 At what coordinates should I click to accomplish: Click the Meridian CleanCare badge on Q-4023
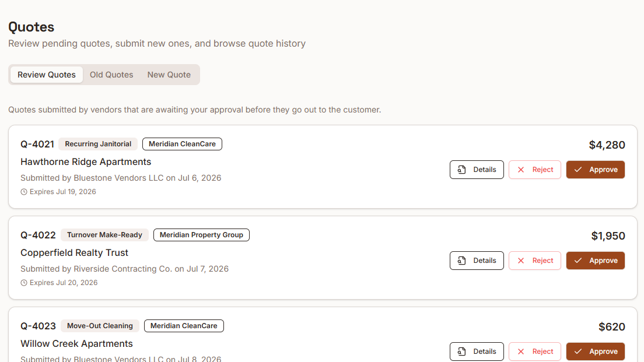(184, 326)
